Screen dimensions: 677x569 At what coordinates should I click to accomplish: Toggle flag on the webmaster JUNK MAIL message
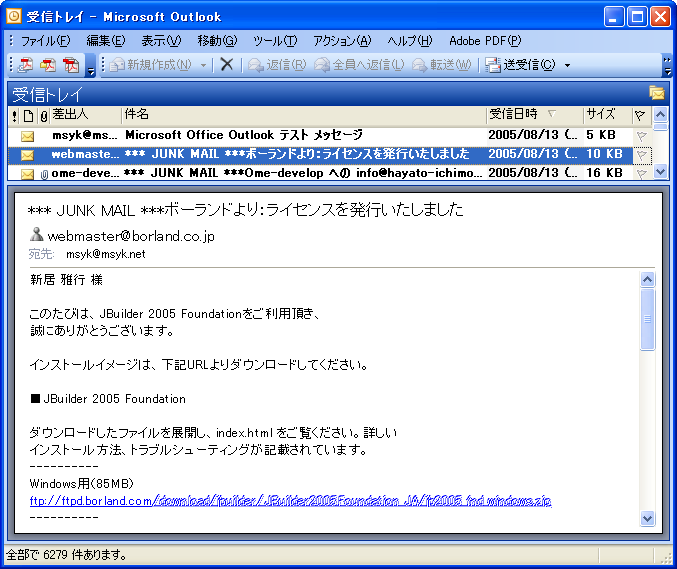641,154
